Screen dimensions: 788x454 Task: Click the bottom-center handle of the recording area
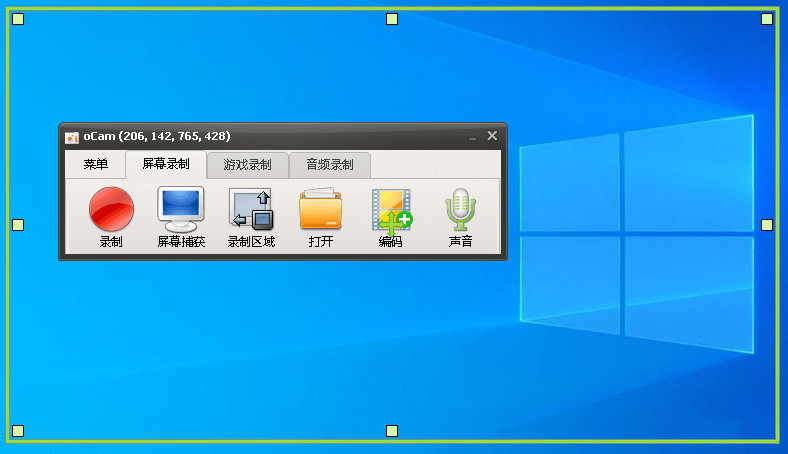(392, 431)
